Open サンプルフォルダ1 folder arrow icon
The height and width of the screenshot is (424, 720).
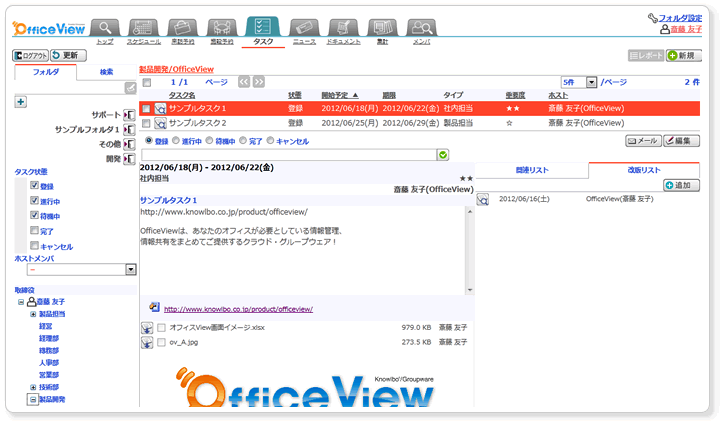pos(129,130)
